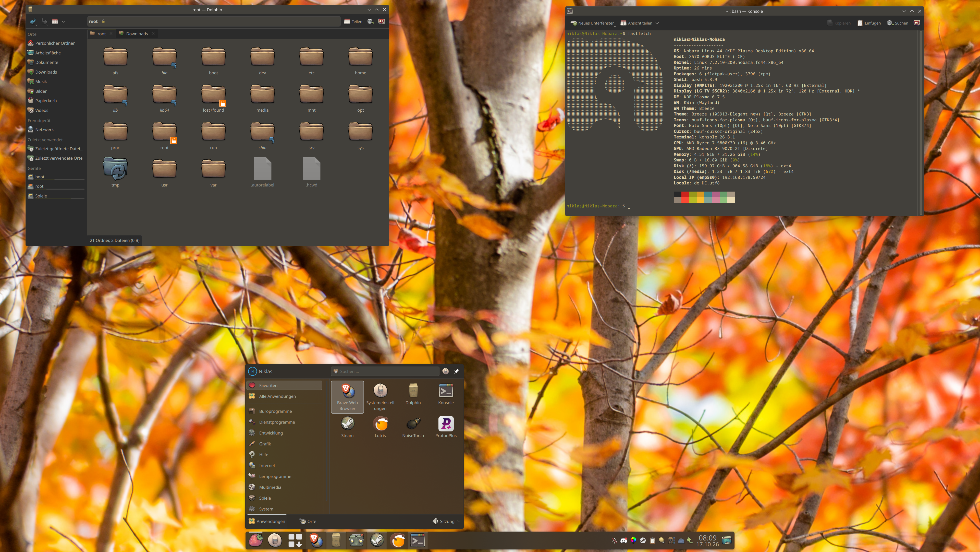The height and width of the screenshot is (552, 980).
Task: Toggle the launcher pin icon
Action: (456, 371)
